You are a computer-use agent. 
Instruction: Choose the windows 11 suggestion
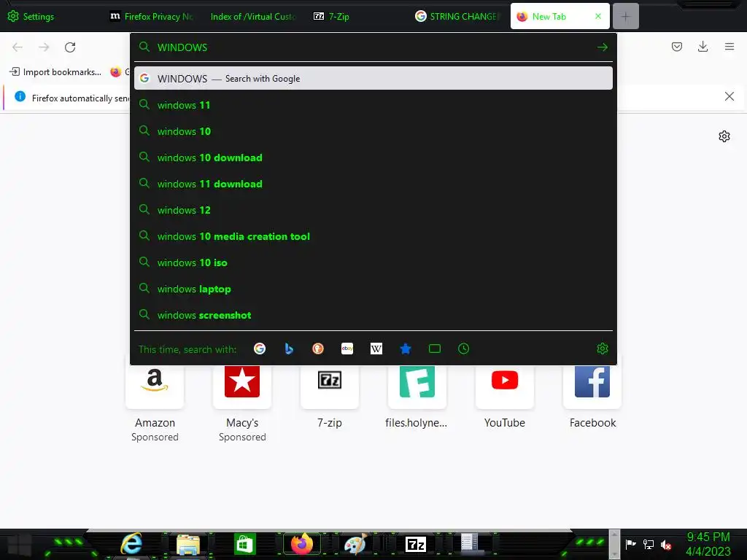[373, 105]
